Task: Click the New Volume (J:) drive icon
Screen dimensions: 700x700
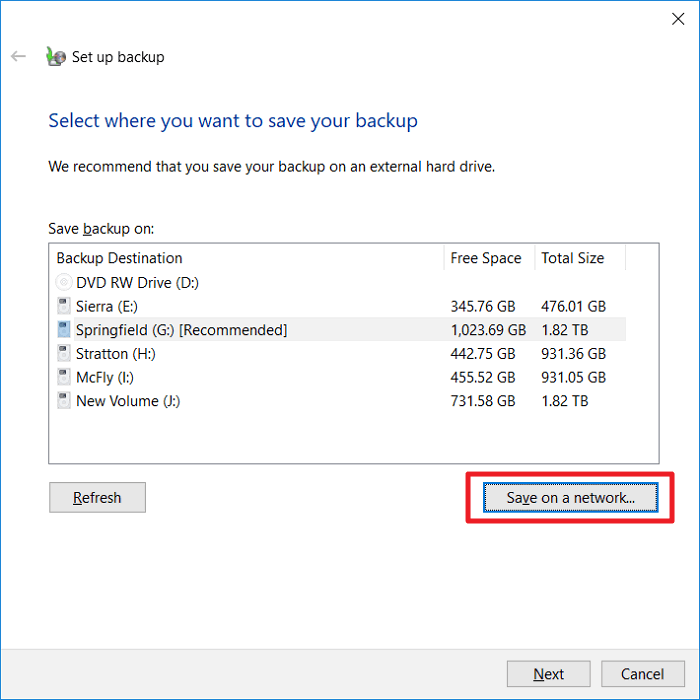Action: (64, 401)
